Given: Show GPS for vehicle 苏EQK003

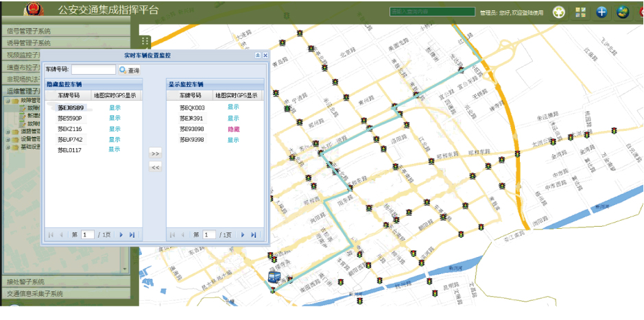Looking at the screenshot, I should 233,108.
